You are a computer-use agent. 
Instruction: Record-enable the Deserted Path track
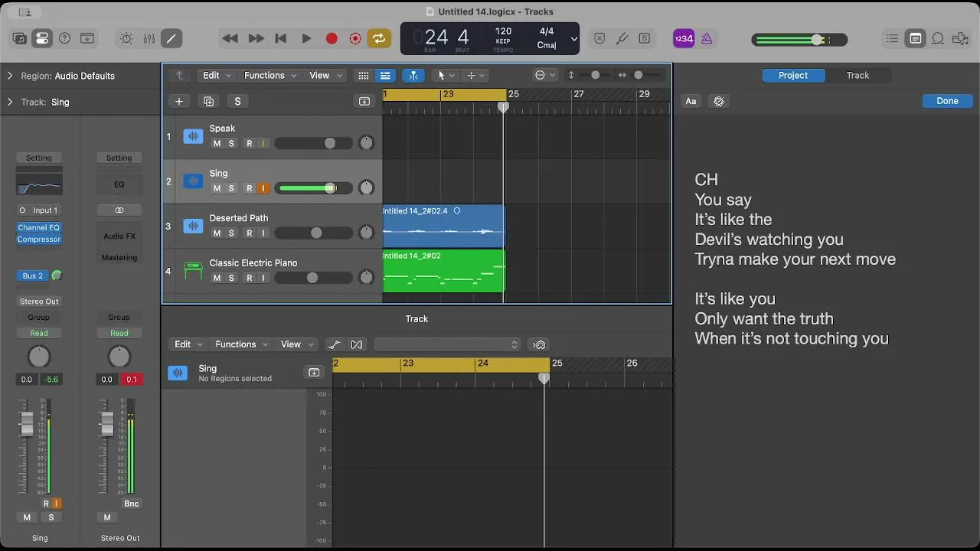pos(249,233)
